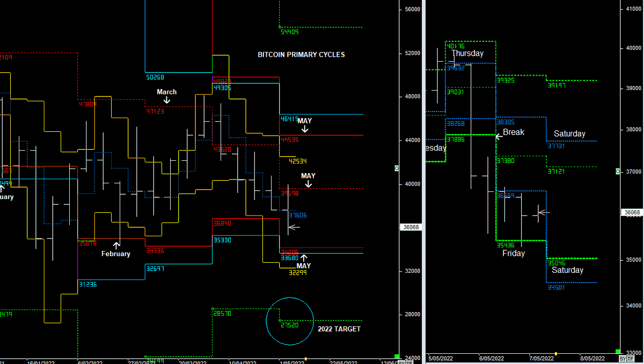Click the TF button in the left chart

pyautogui.click(x=409, y=362)
